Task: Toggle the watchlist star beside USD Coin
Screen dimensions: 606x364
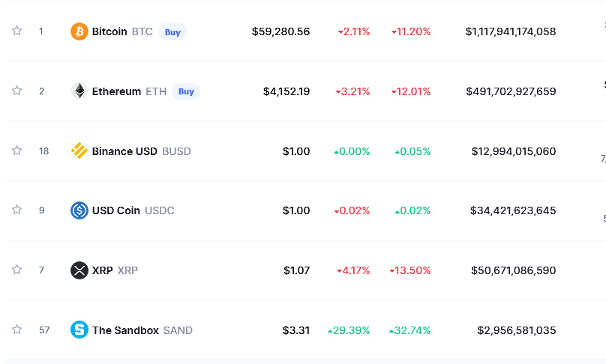Action: tap(16, 210)
